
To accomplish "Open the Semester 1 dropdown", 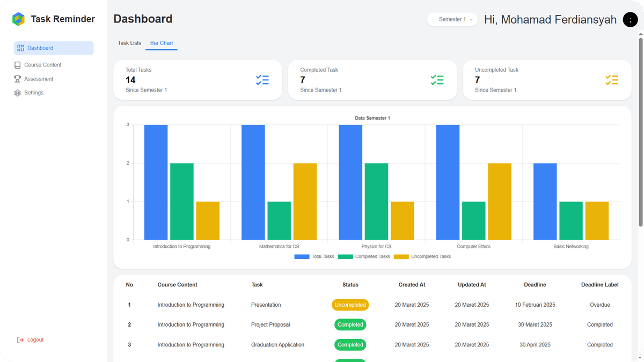I will [x=452, y=19].
